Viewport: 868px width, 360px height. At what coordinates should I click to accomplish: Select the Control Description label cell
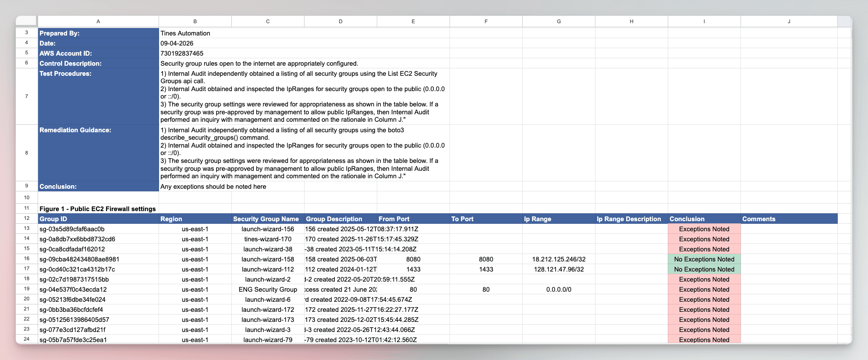click(98, 63)
